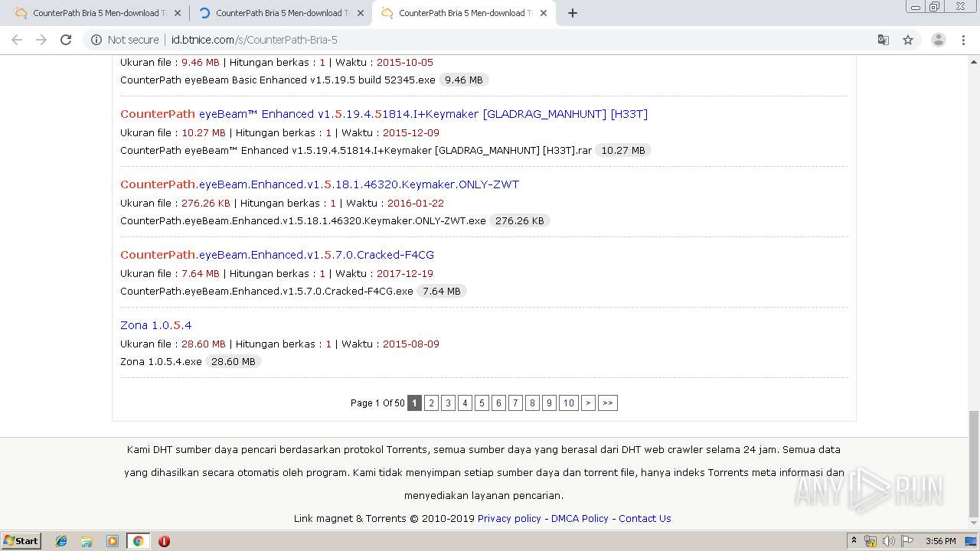Open Windows Explorer folder from taskbar
The height and width of the screenshot is (551, 980).
tap(87, 541)
